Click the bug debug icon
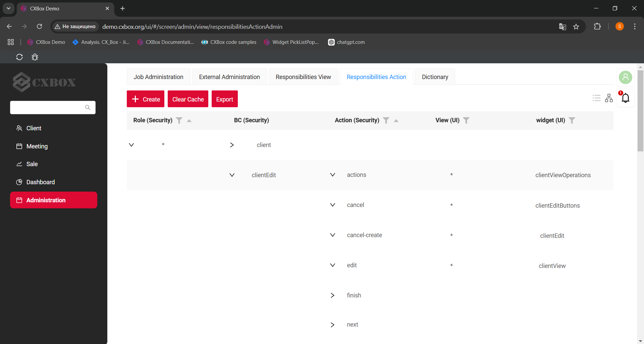 coord(35,57)
